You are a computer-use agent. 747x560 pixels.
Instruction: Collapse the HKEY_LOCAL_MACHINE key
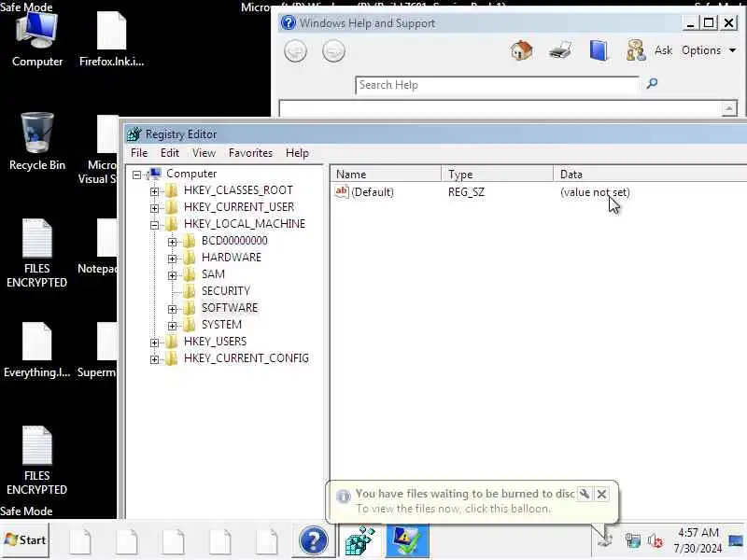click(x=154, y=225)
